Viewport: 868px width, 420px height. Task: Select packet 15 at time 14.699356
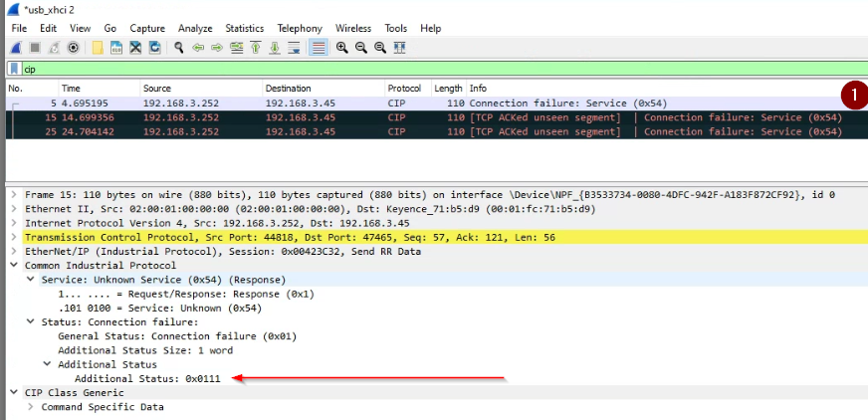pyautogui.click(x=437, y=117)
